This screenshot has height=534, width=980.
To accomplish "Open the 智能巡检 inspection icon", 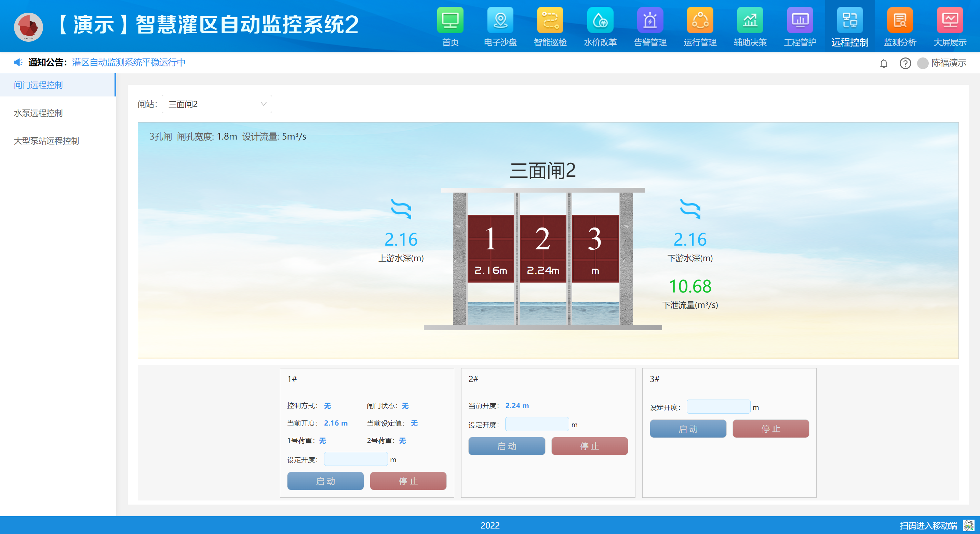I will tap(550, 20).
